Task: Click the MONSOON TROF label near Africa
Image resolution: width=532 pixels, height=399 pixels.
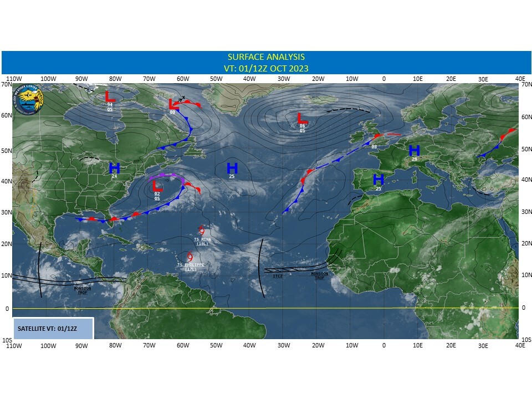Action: [319, 275]
